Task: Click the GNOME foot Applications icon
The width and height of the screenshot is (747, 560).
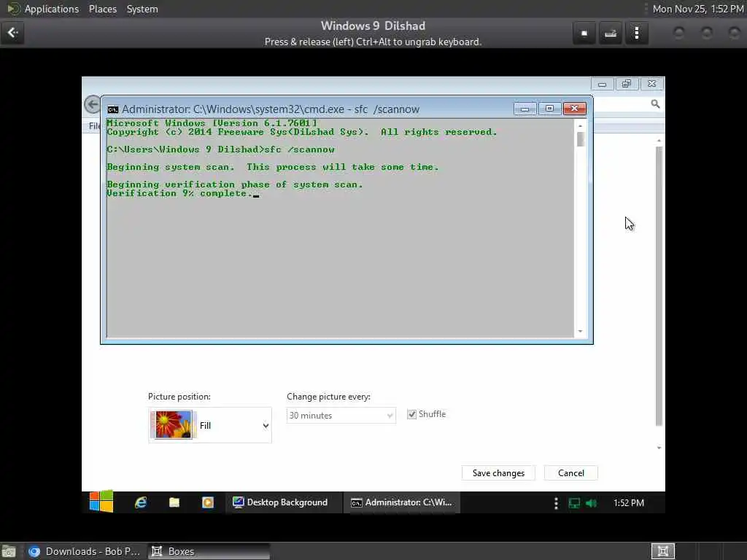Action: (x=13, y=9)
